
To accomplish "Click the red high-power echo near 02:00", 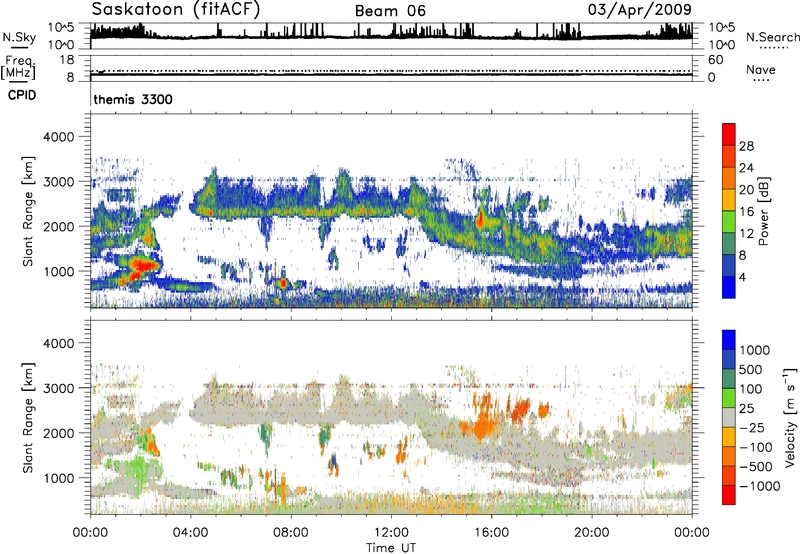I will [x=144, y=265].
